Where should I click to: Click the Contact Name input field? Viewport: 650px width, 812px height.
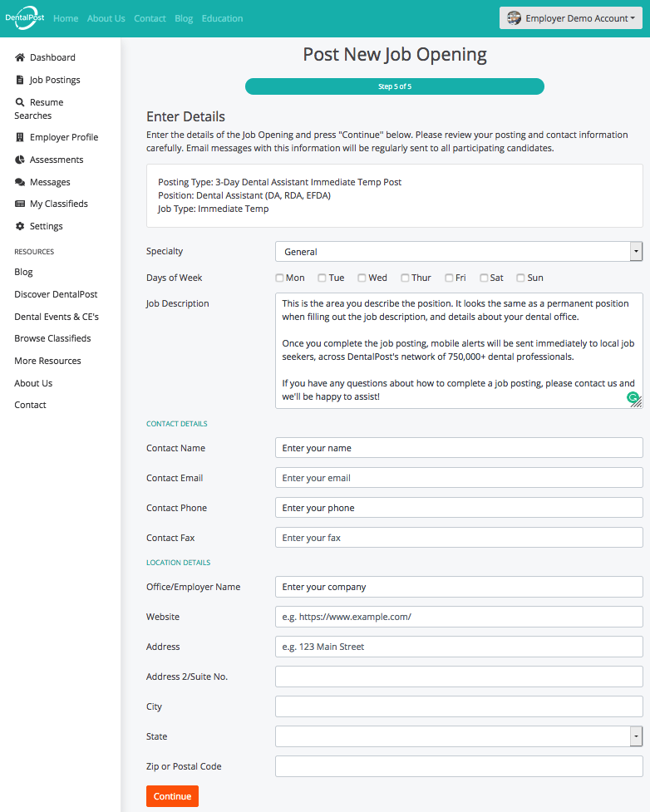tap(458, 447)
